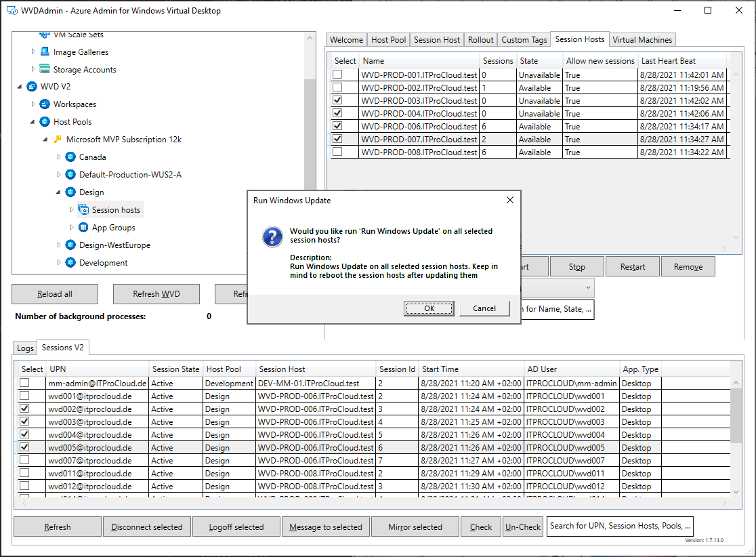Click the Restart button
Viewport: 756px width, 557px height.
[632, 267]
